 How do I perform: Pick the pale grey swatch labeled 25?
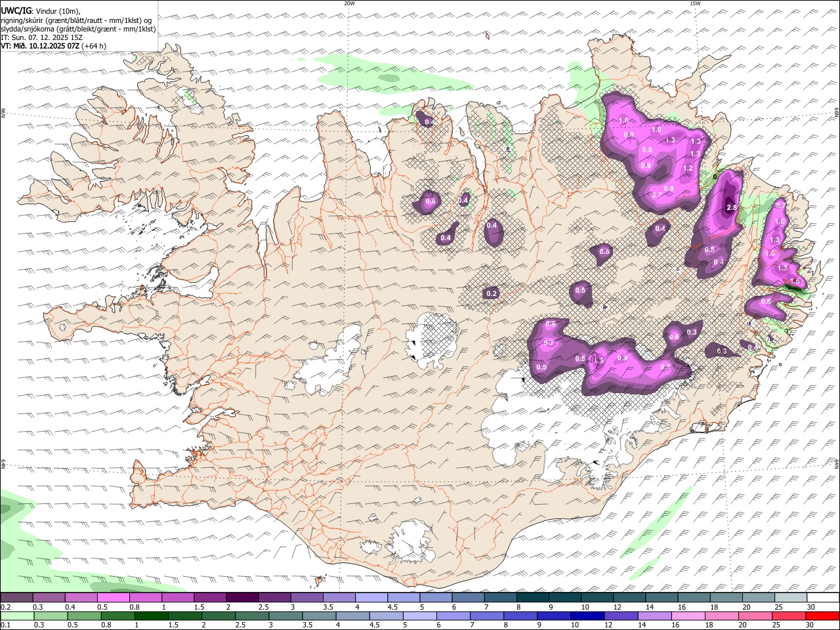pyautogui.click(x=791, y=597)
